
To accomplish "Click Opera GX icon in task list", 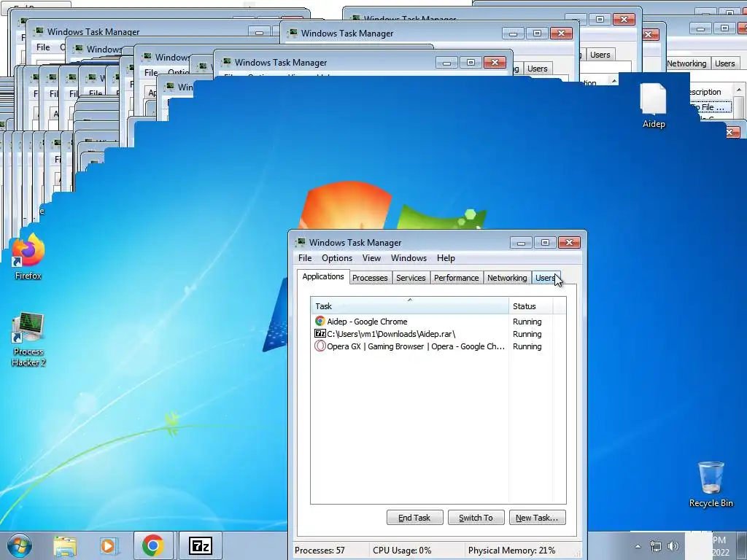I will [320, 346].
